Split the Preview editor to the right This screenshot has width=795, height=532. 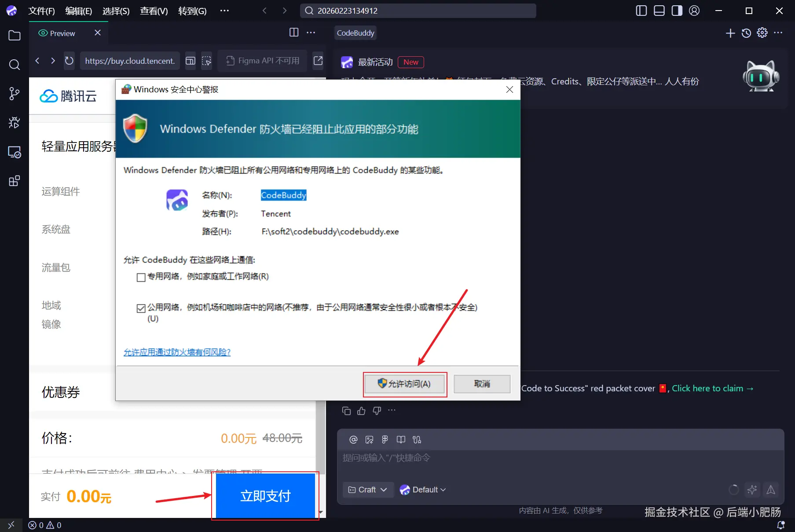click(294, 33)
